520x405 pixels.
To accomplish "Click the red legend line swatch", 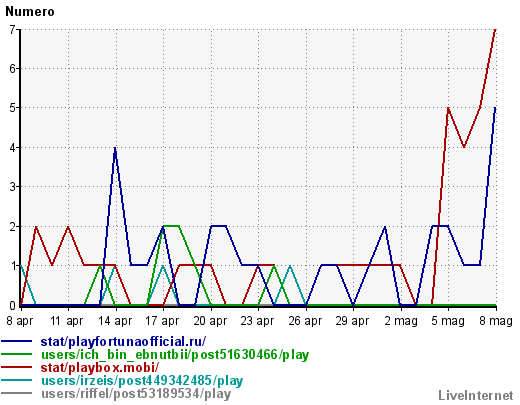I will [17, 367].
